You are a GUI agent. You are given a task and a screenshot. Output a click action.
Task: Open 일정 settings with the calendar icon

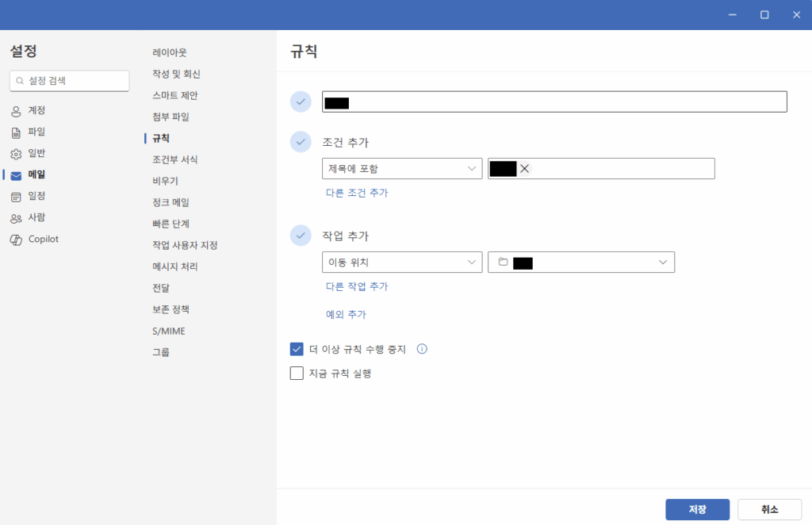click(x=17, y=196)
